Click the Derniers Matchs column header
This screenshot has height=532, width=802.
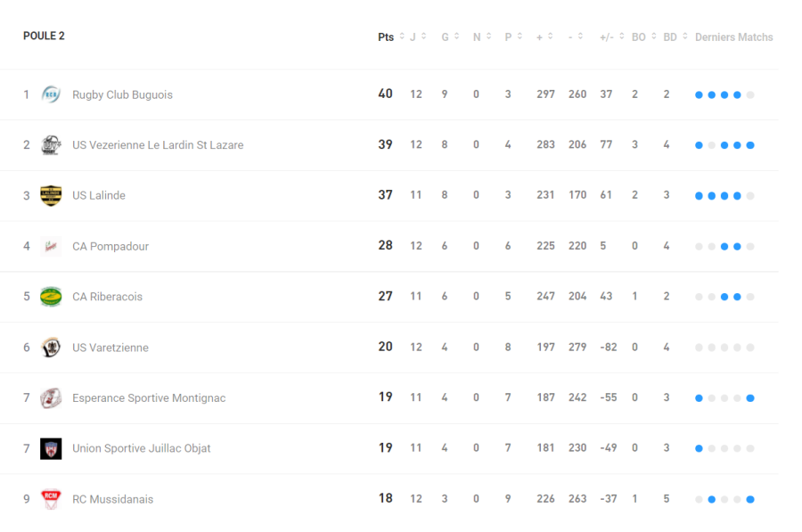[733, 37]
